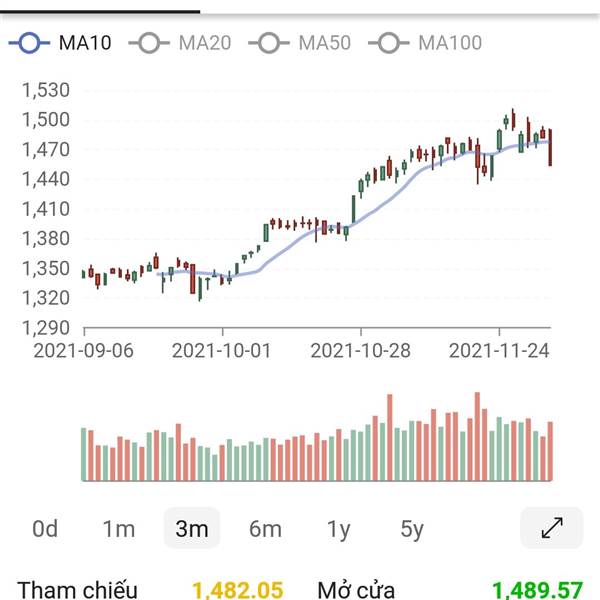Select the 5y time range

click(x=412, y=530)
